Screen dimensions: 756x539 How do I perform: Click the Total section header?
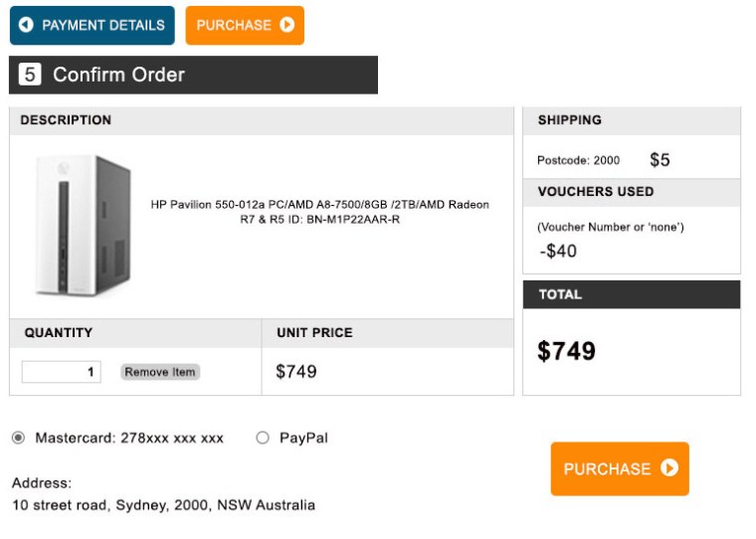[x=560, y=294]
